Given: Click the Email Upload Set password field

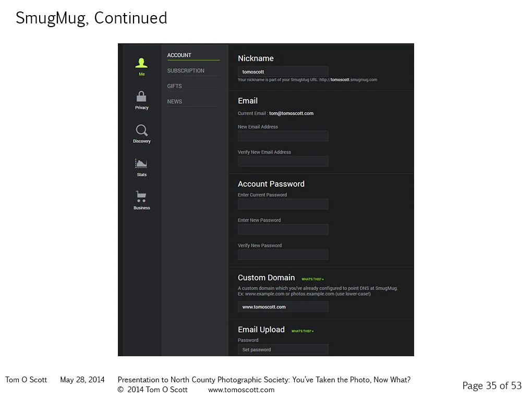Looking at the screenshot, I should click(283, 349).
